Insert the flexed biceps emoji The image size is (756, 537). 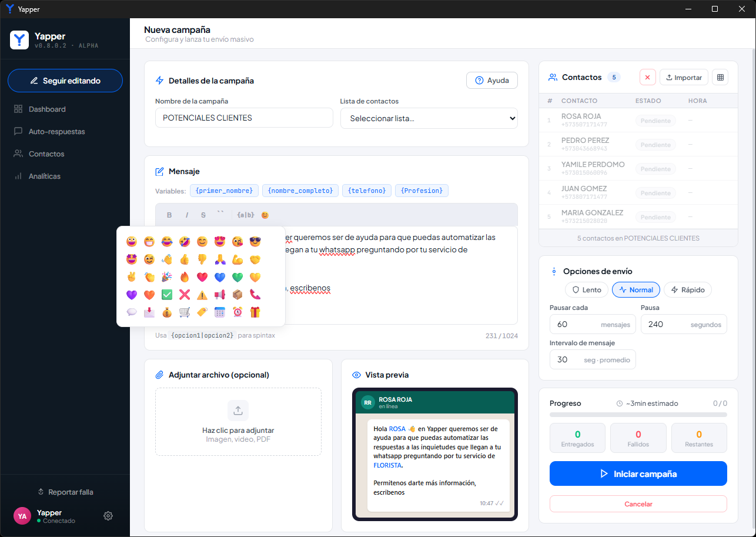coord(237,259)
